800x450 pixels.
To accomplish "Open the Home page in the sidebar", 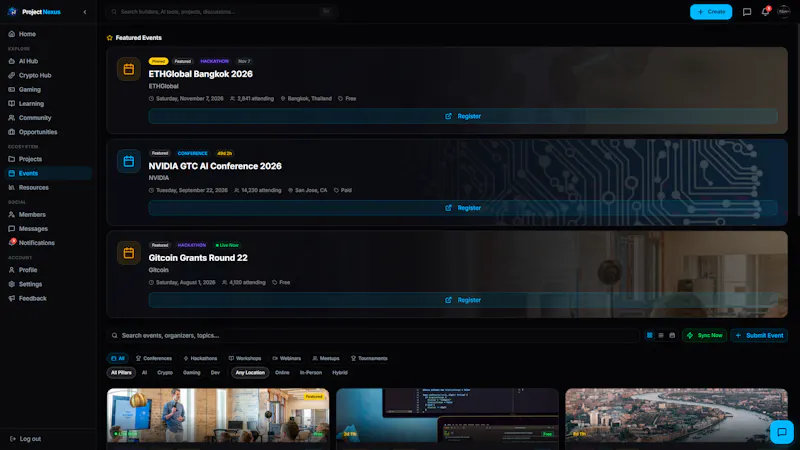I will [x=48, y=34].
